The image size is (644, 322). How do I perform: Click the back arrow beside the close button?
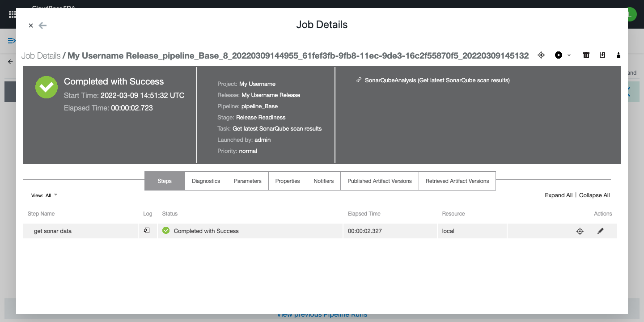point(42,25)
